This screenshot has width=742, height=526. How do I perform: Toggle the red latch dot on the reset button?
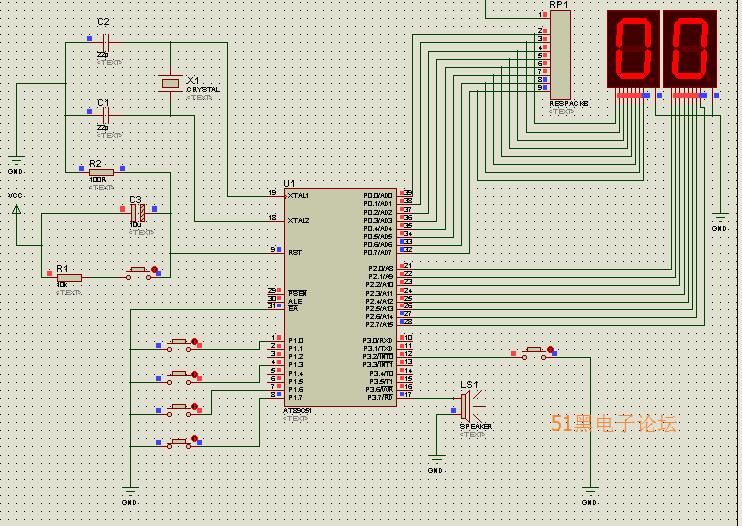[154, 269]
